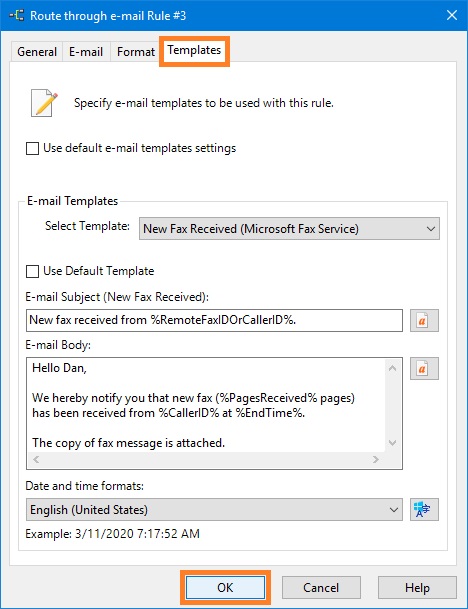Viewport: 468px width, 609px height.
Task: Click the pencil-and-page templates icon
Action: (x=44, y=103)
